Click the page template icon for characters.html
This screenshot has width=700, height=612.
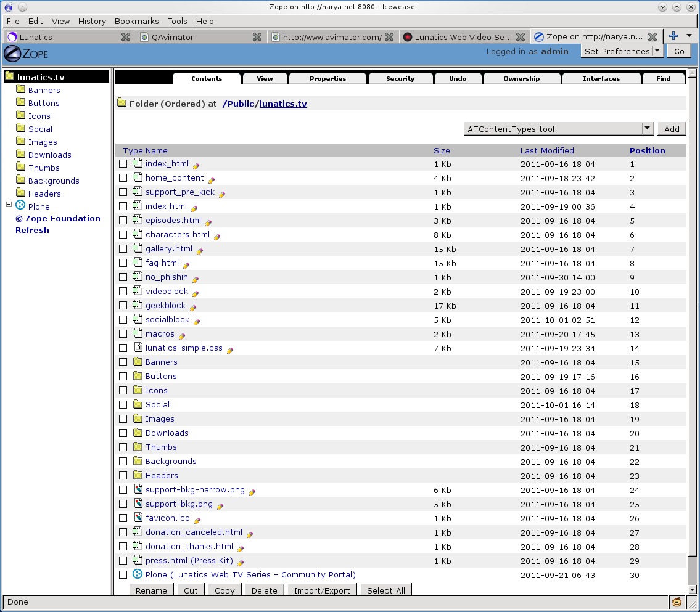[x=138, y=234]
